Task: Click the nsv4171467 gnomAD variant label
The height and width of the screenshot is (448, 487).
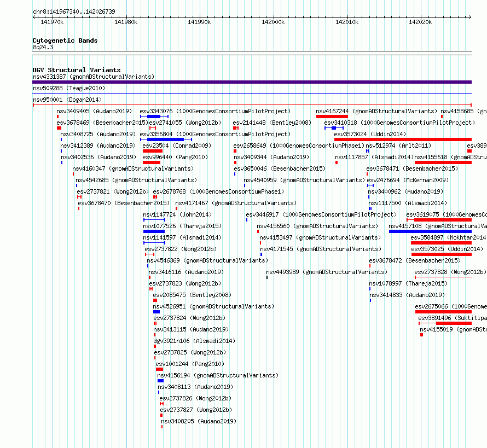Action: point(236,203)
